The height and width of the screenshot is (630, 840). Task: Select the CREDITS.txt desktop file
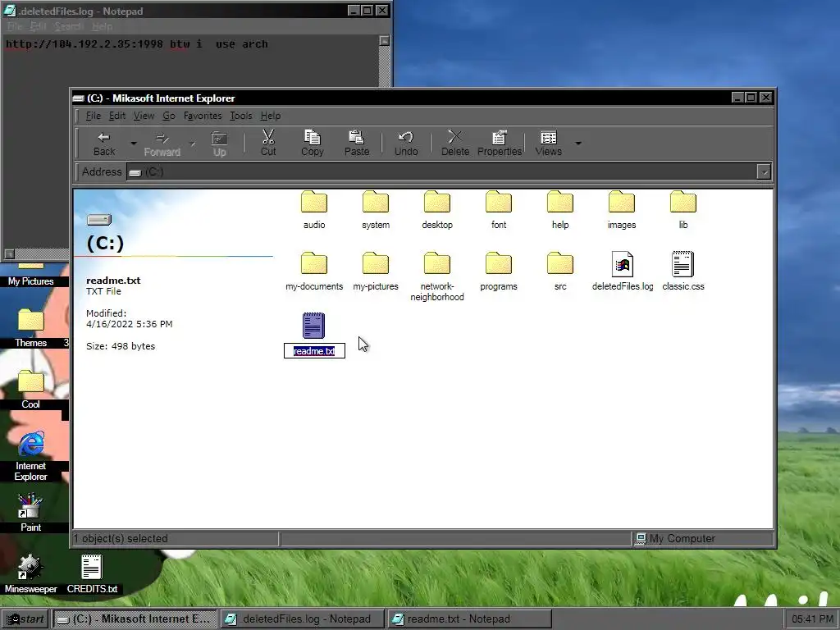coord(92,573)
